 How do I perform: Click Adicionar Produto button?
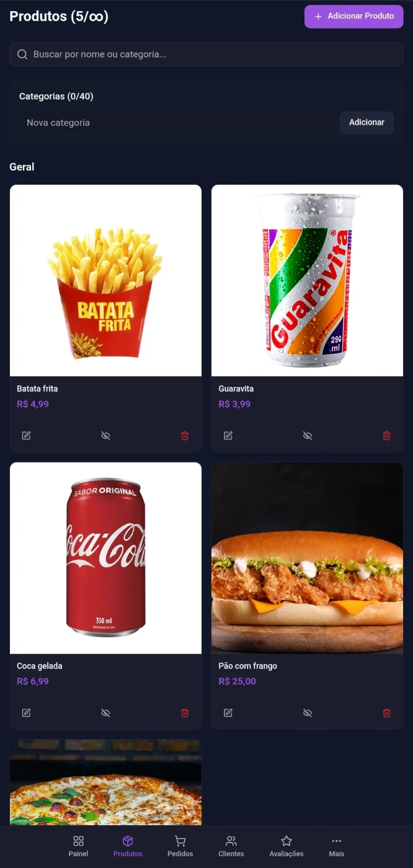click(x=354, y=16)
